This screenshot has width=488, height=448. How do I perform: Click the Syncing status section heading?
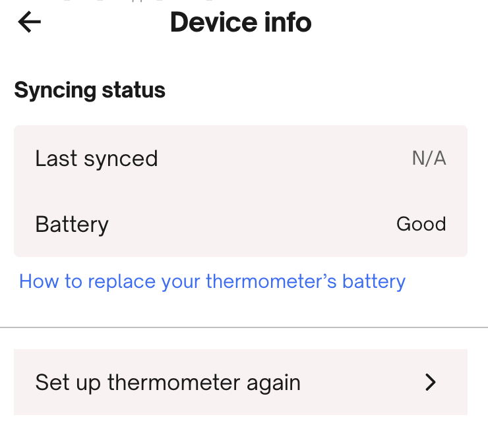click(x=90, y=90)
